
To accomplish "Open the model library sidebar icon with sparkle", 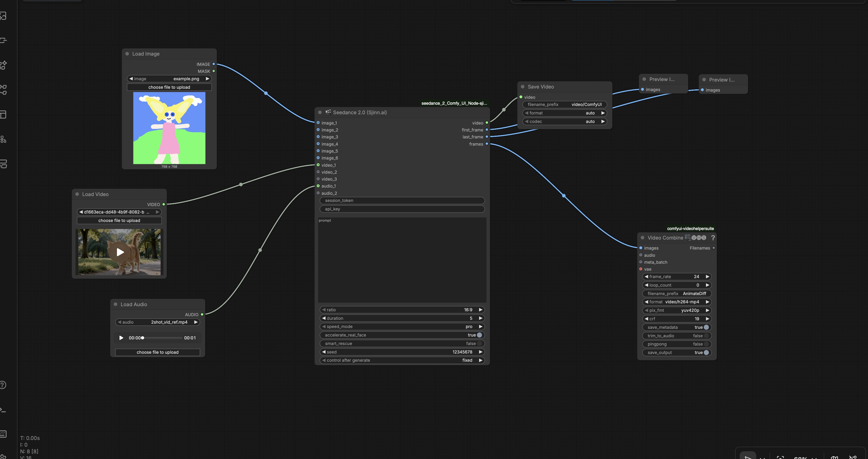I will (3, 65).
